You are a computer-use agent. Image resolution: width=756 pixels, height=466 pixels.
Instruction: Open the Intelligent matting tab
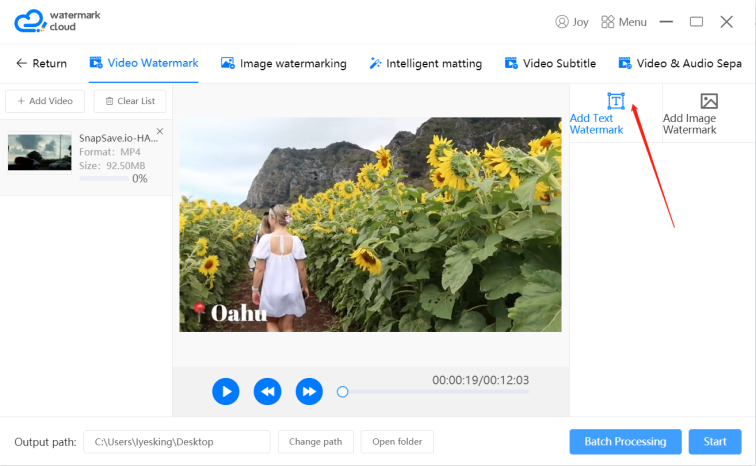point(425,63)
